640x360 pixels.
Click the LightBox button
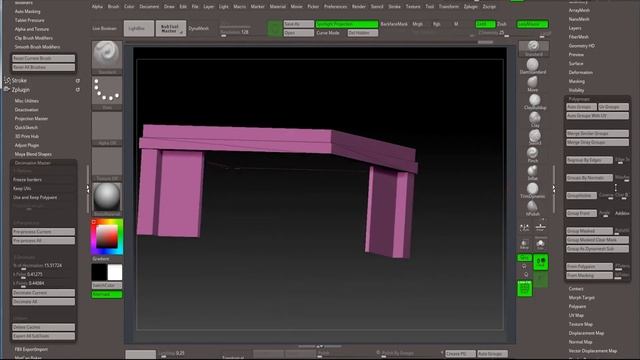(x=139, y=28)
